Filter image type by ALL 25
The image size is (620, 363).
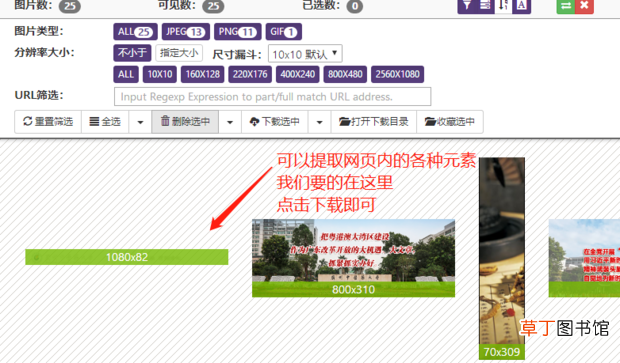coord(135,32)
